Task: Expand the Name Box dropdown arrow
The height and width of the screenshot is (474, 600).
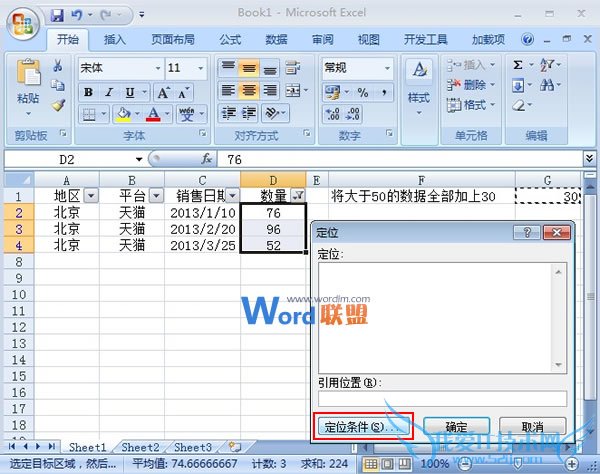Action: pyautogui.click(x=139, y=160)
